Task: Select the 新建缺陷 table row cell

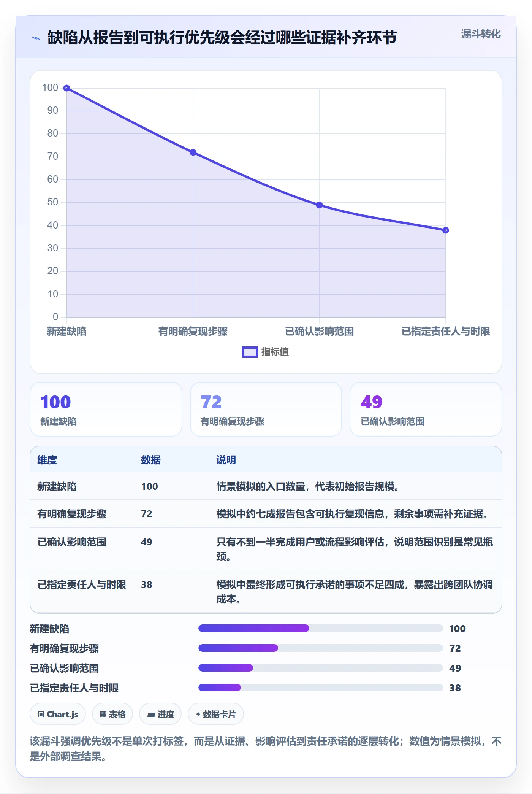Action: point(57,486)
